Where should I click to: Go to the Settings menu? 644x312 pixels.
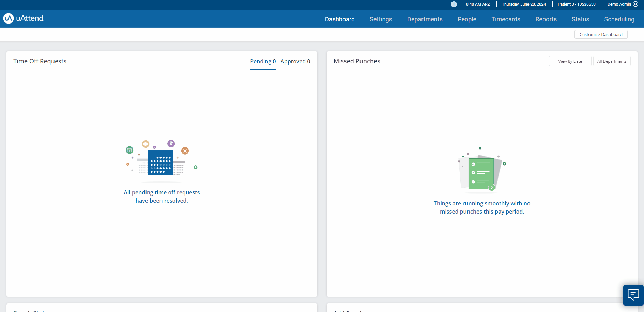381,19
